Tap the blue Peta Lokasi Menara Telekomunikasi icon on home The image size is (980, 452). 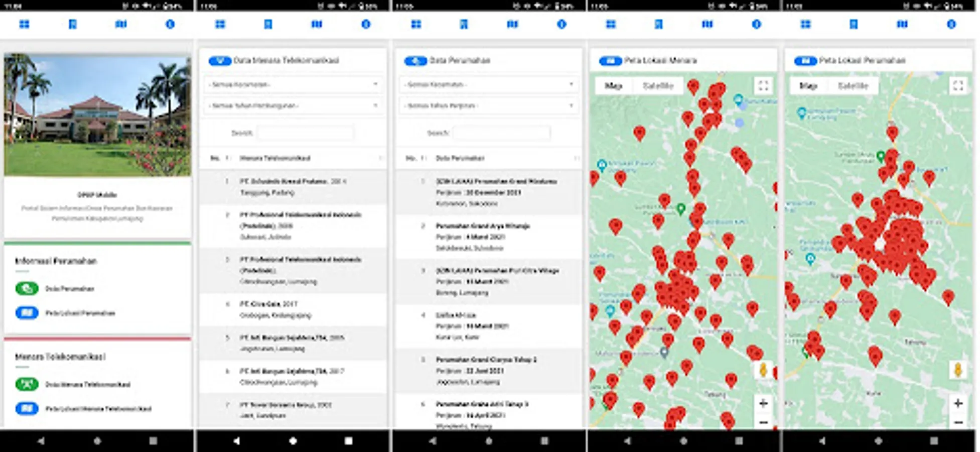tap(27, 408)
